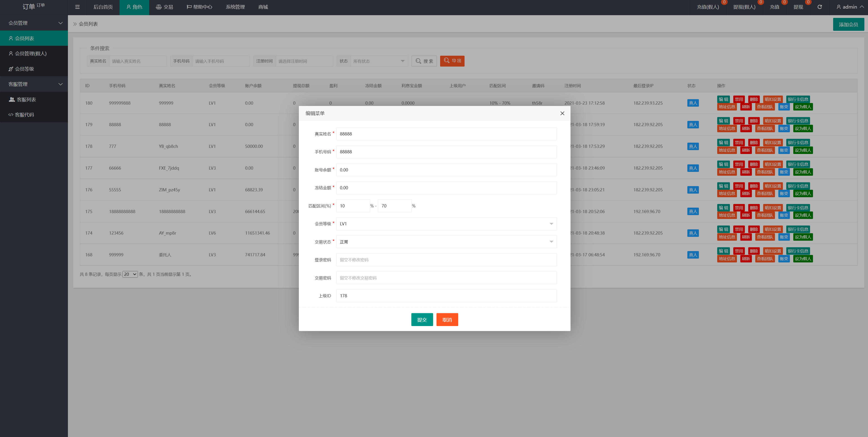Image resolution: width=868 pixels, height=437 pixels.
Task: Click 银行卡信息 for member ID 174
Action: click(798, 229)
